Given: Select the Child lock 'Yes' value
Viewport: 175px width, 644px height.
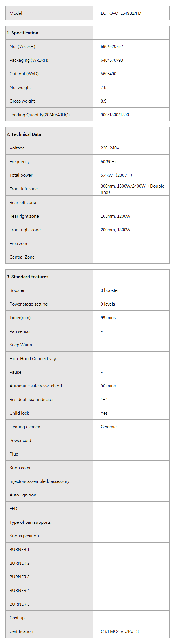Looking at the screenshot, I should pos(104,413).
